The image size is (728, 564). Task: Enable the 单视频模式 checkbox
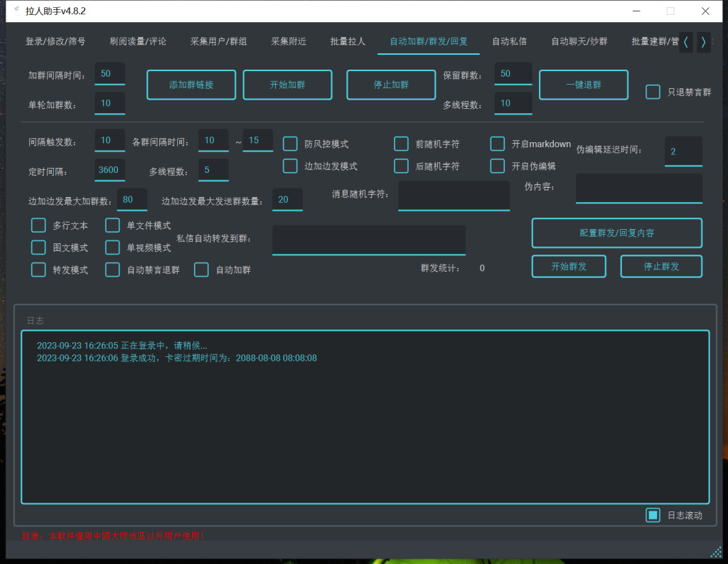112,248
